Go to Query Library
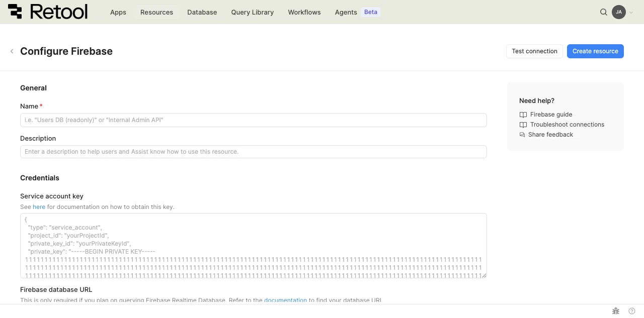 pyautogui.click(x=253, y=12)
